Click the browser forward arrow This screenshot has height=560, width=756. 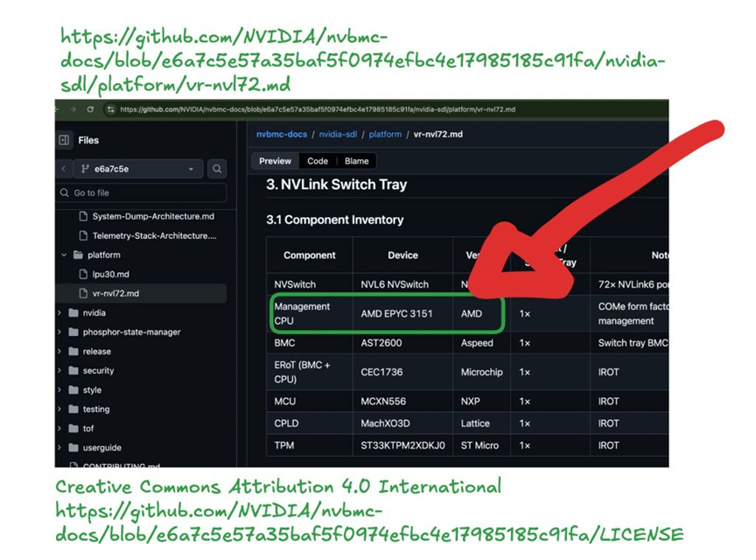tap(73, 109)
